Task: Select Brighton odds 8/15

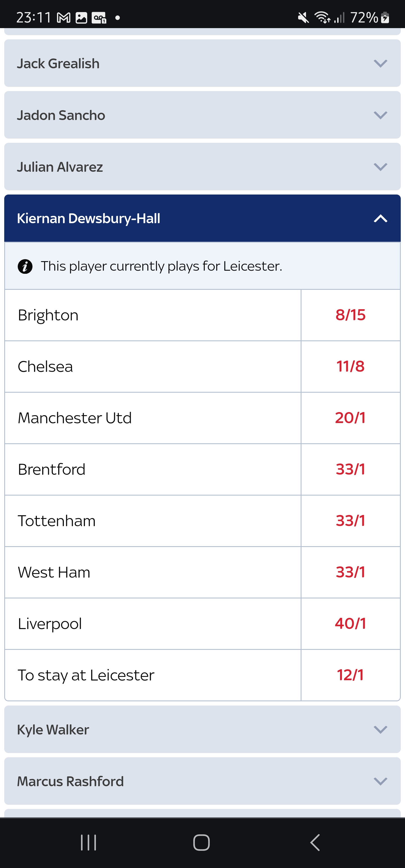Action: (350, 315)
